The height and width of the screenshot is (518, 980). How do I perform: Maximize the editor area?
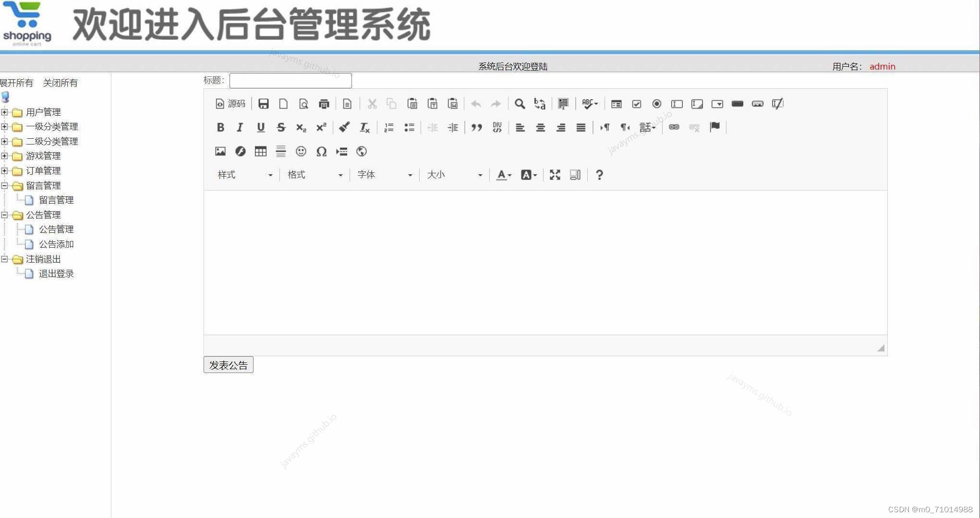[x=555, y=175]
